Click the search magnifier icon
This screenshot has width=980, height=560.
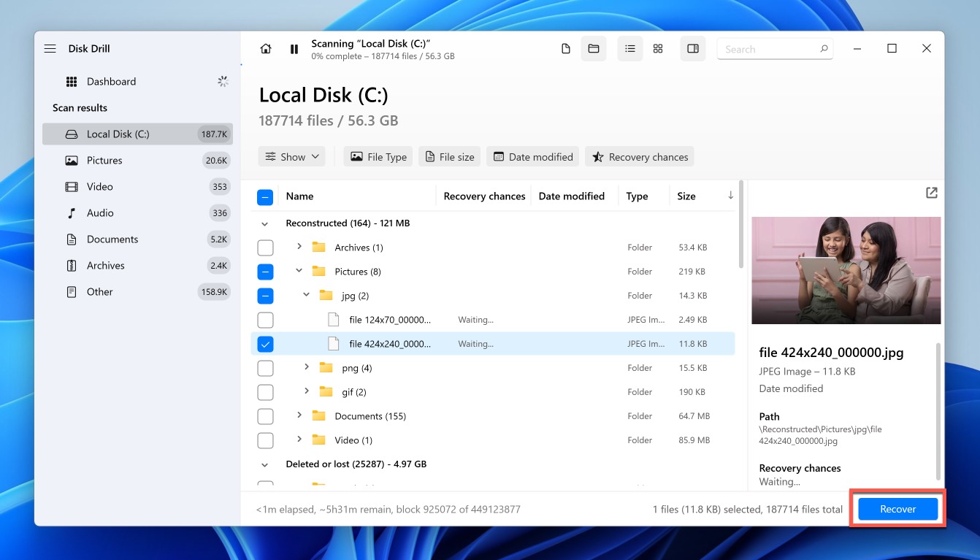(824, 49)
